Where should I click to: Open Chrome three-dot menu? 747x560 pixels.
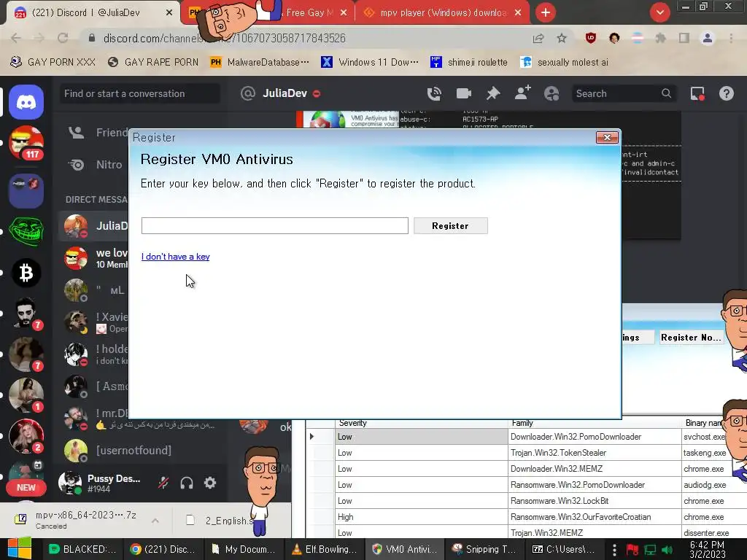pyautogui.click(x=731, y=38)
